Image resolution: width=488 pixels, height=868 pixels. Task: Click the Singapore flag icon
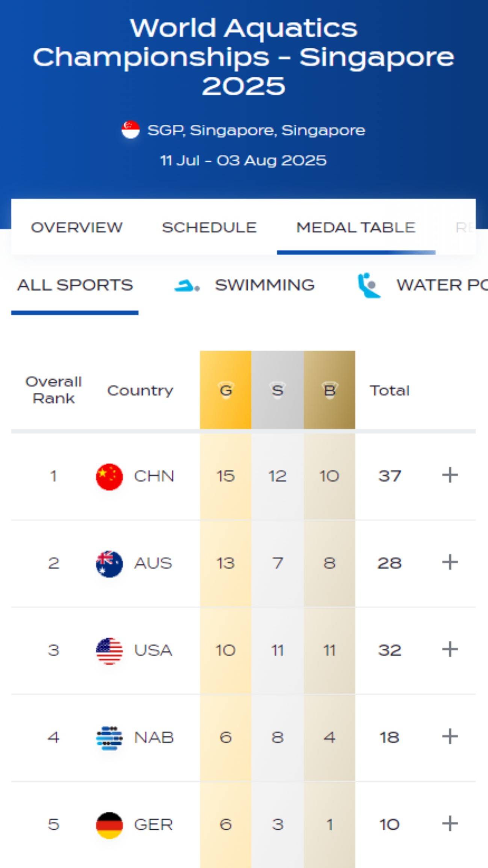(130, 130)
